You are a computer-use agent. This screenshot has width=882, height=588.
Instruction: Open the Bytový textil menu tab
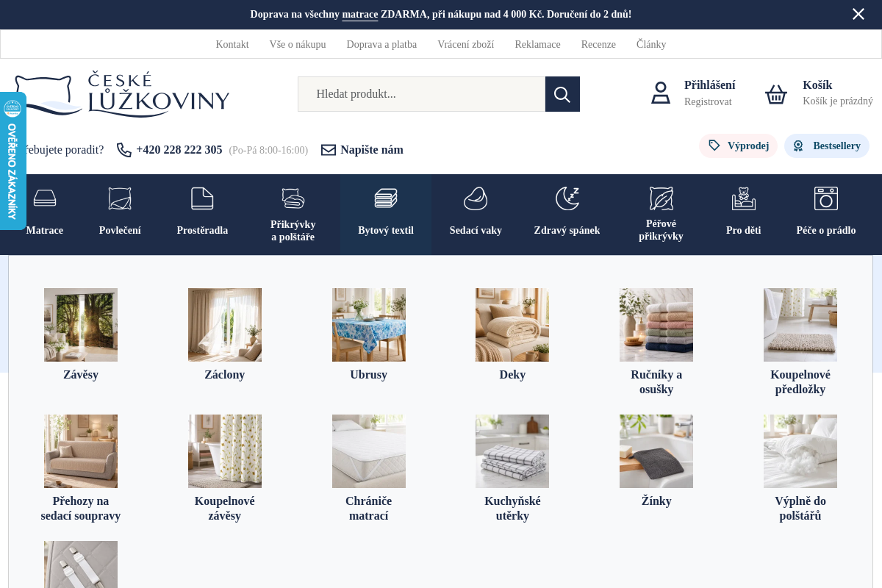pyautogui.click(x=386, y=215)
